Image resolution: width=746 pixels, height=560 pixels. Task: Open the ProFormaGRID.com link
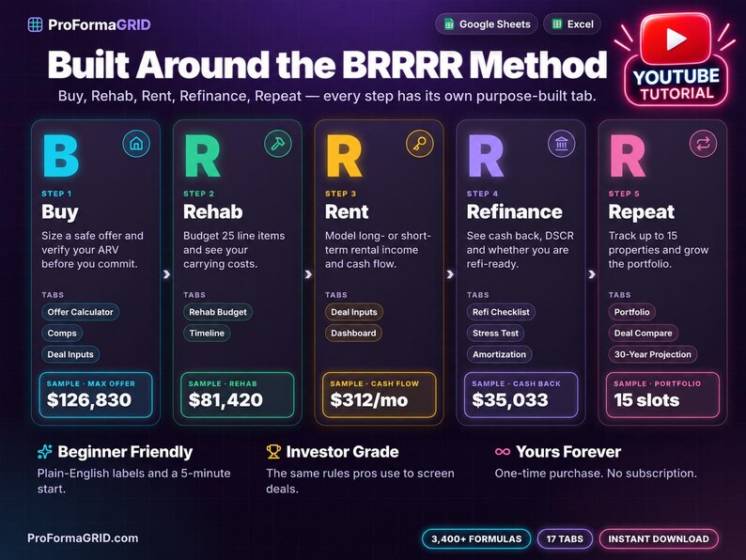point(83,538)
